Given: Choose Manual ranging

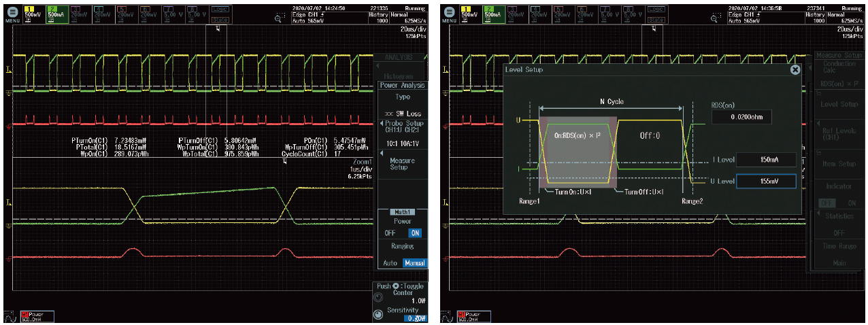Looking at the screenshot, I should click(414, 262).
